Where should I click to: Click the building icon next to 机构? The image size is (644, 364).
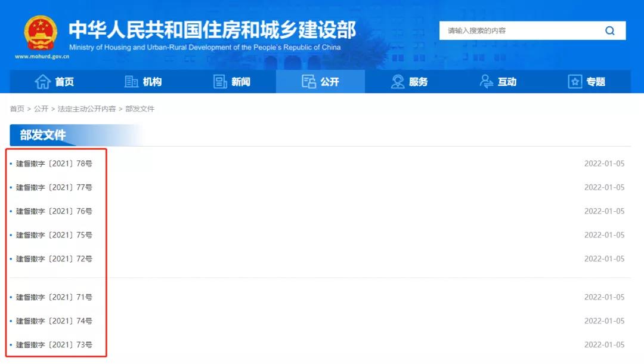(131, 82)
